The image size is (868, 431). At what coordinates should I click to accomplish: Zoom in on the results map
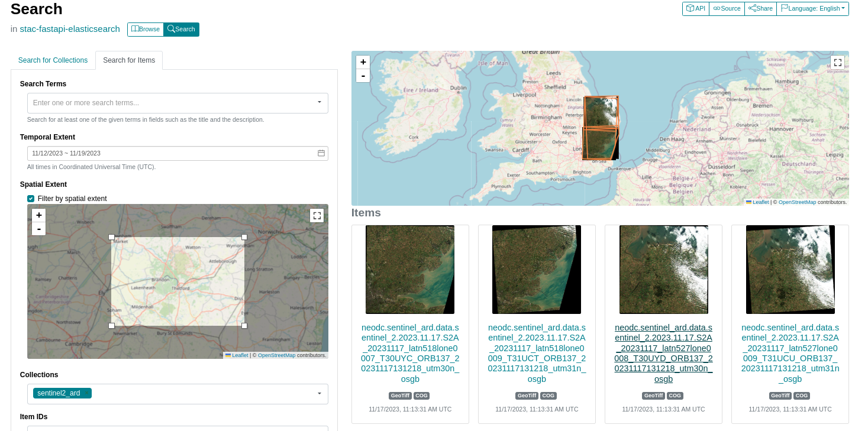[363, 62]
